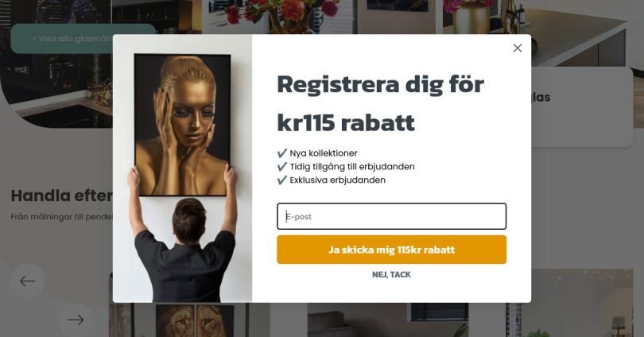This screenshot has height=337, width=644.
Task: Click checkmark beside Nya kollektioner
Action: [281, 153]
